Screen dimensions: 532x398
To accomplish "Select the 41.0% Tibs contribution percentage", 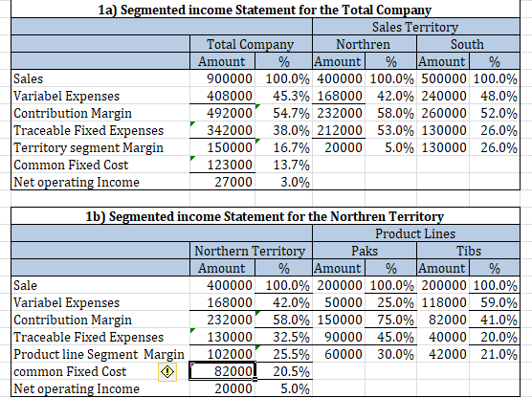I will [495, 320].
